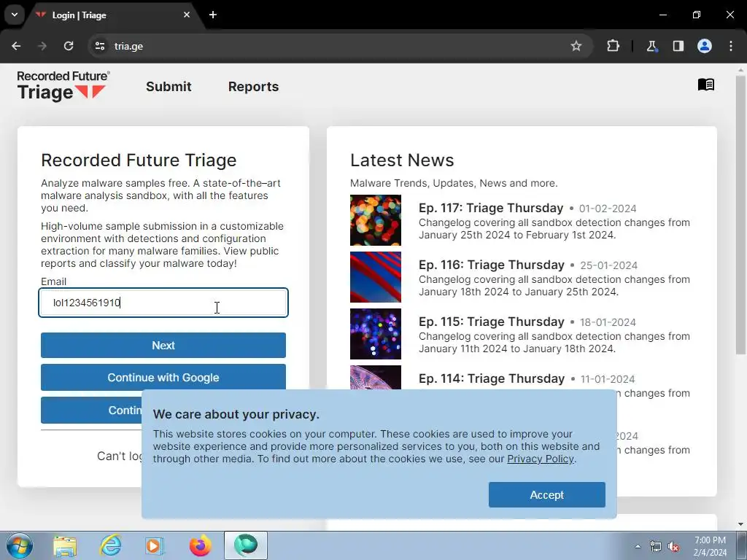Launch Internet Explorer from the taskbar

(110, 545)
